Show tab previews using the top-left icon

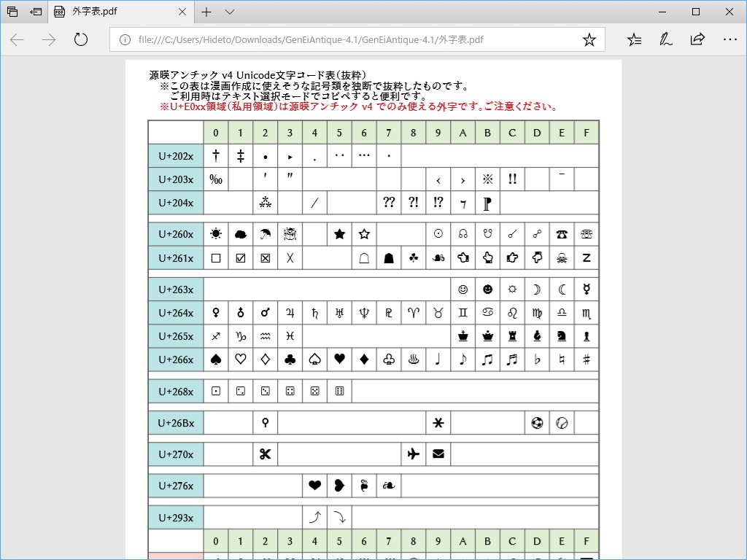11,12
